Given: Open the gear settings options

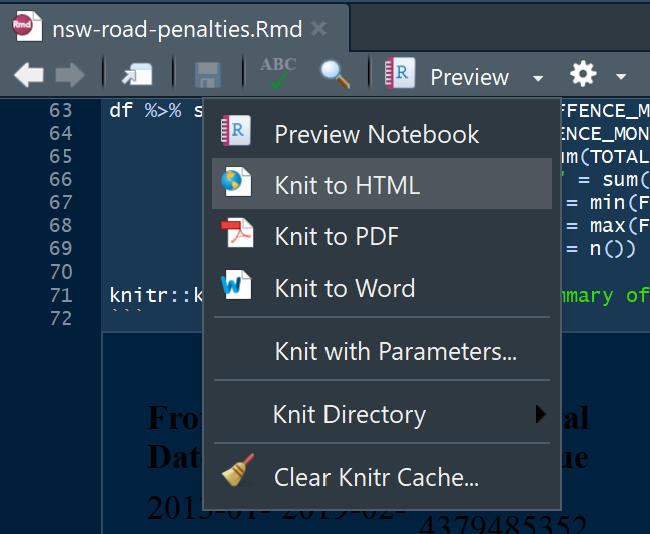Looking at the screenshot, I should click(583, 74).
